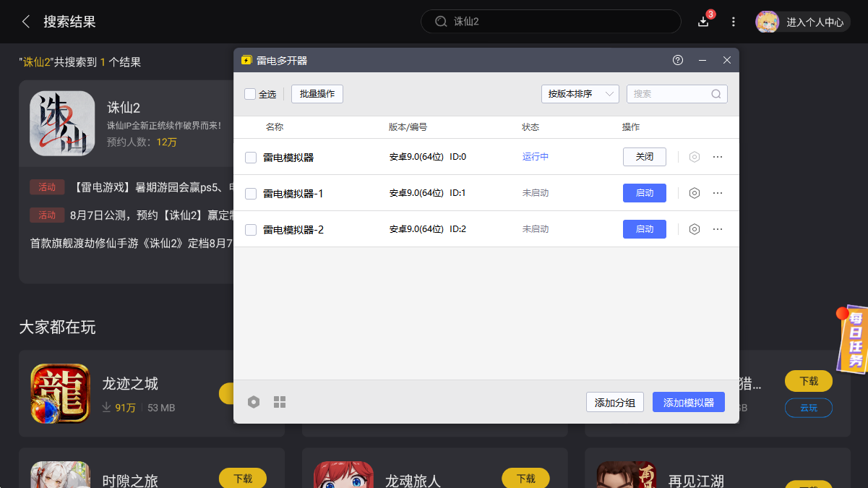Screen dimensions: 868x488
Task: Click the 诛仙2 game icon
Action: point(62,124)
